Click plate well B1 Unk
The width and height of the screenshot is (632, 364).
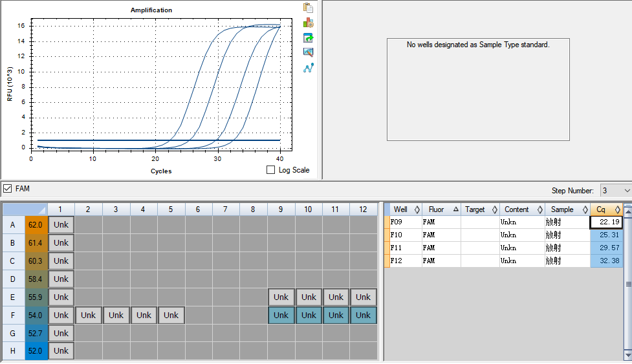click(61, 243)
